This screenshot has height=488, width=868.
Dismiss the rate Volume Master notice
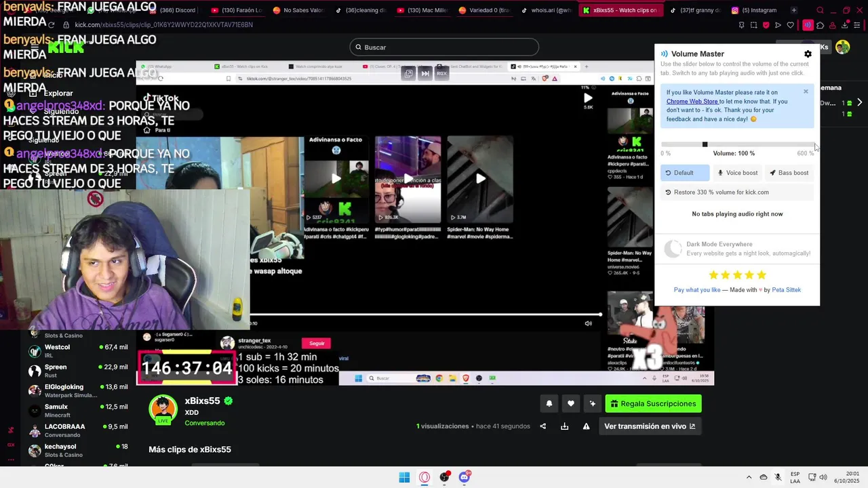(x=806, y=91)
